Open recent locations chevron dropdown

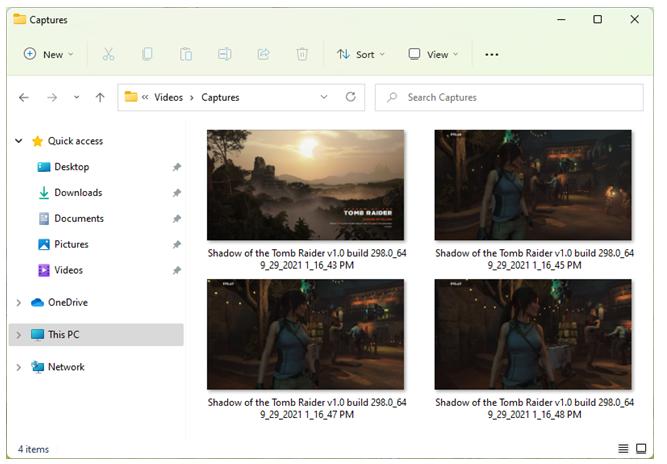(77, 97)
